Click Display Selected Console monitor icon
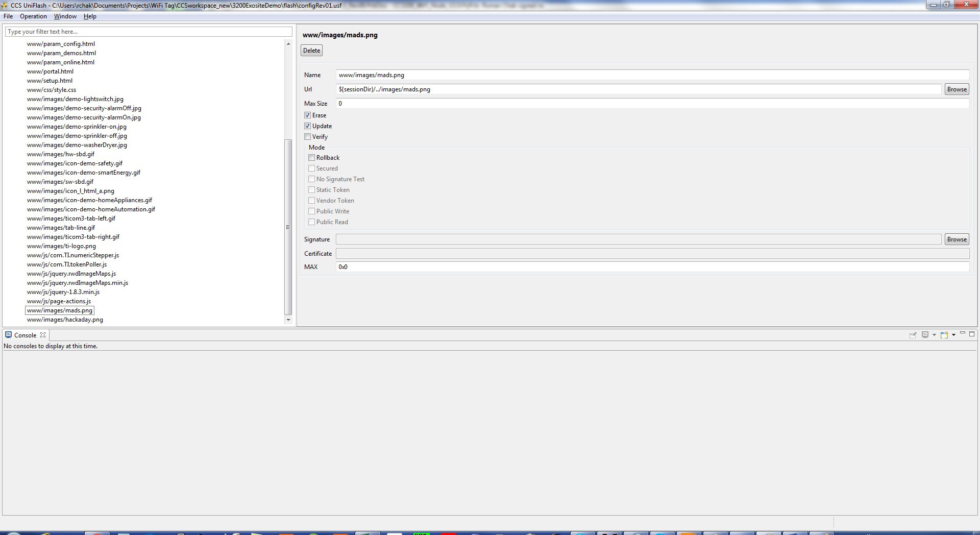980x535 pixels. tap(925, 335)
